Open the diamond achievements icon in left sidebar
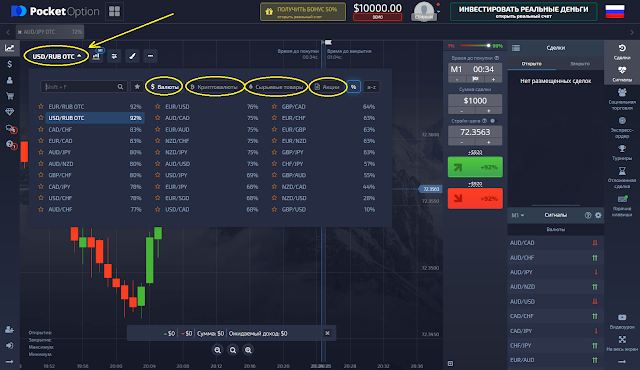Screen dimensions: 640x370 tap(9, 112)
